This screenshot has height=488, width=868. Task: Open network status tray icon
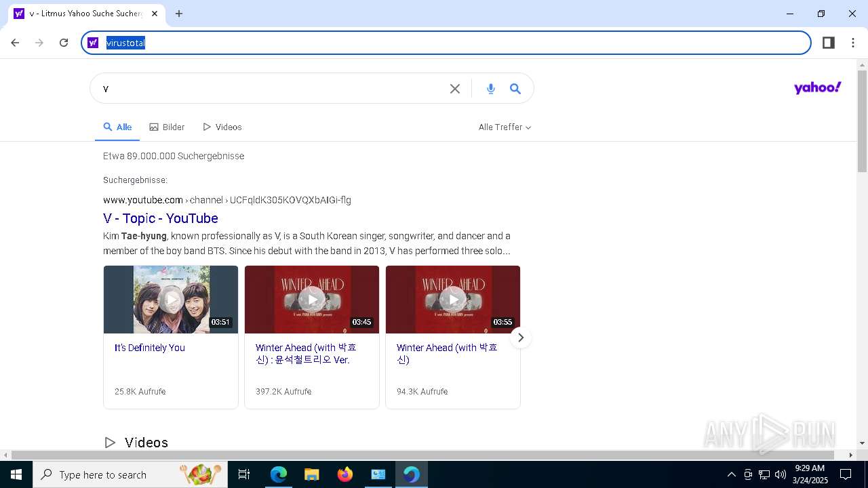[x=764, y=474]
